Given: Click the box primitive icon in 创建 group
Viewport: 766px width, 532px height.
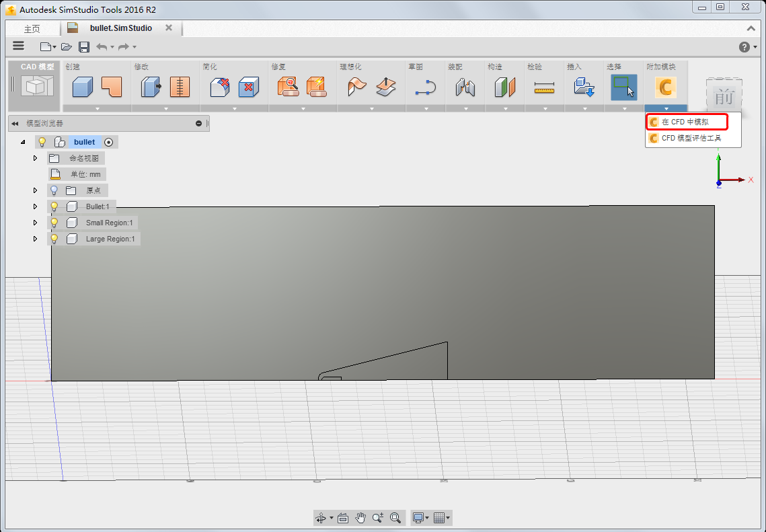Looking at the screenshot, I should [x=82, y=87].
